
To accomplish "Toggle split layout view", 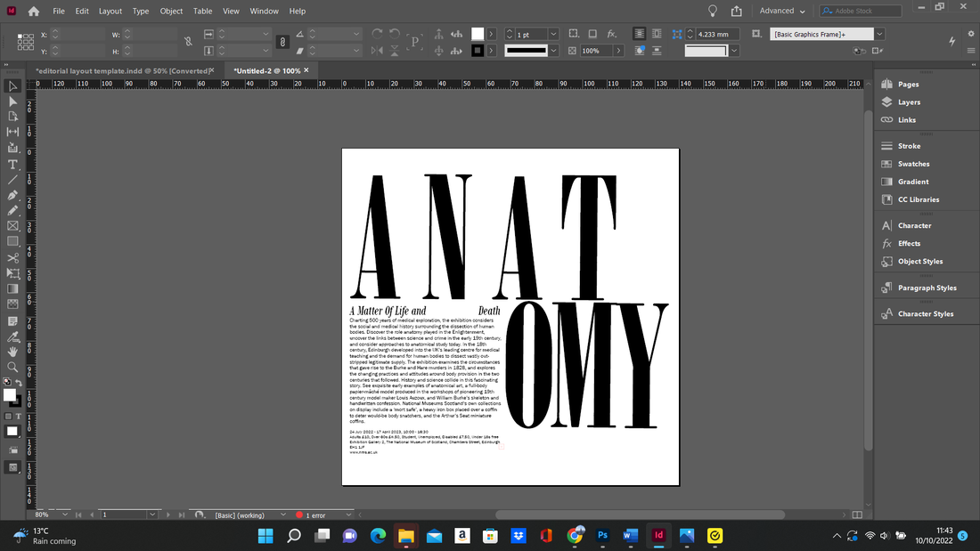I will [857, 515].
